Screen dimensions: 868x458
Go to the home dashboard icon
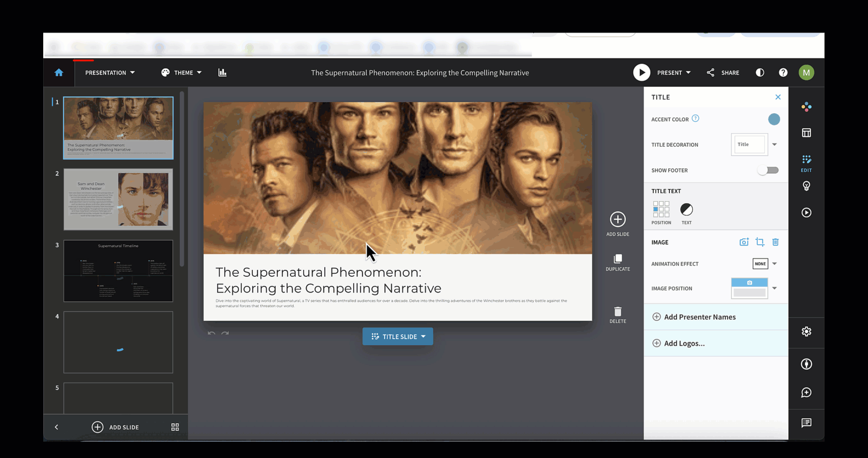click(x=59, y=73)
